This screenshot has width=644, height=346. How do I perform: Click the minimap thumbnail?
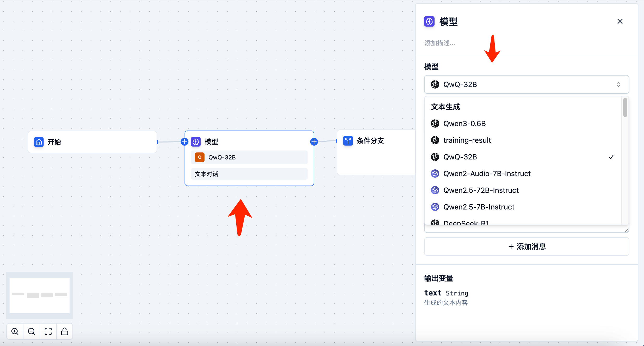40,295
